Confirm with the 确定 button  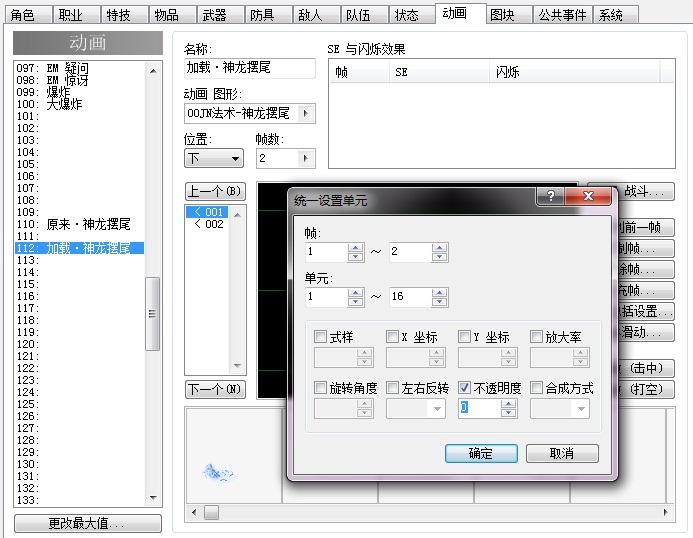(481, 453)
